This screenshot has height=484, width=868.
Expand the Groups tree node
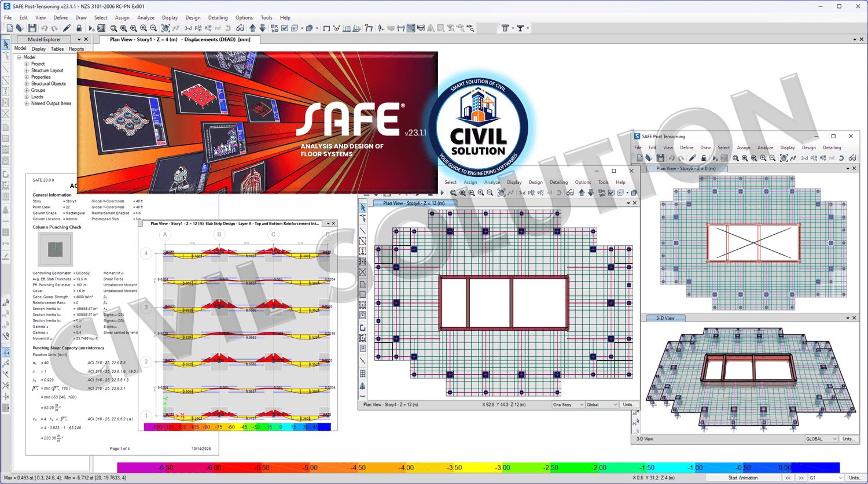(27, 90)
